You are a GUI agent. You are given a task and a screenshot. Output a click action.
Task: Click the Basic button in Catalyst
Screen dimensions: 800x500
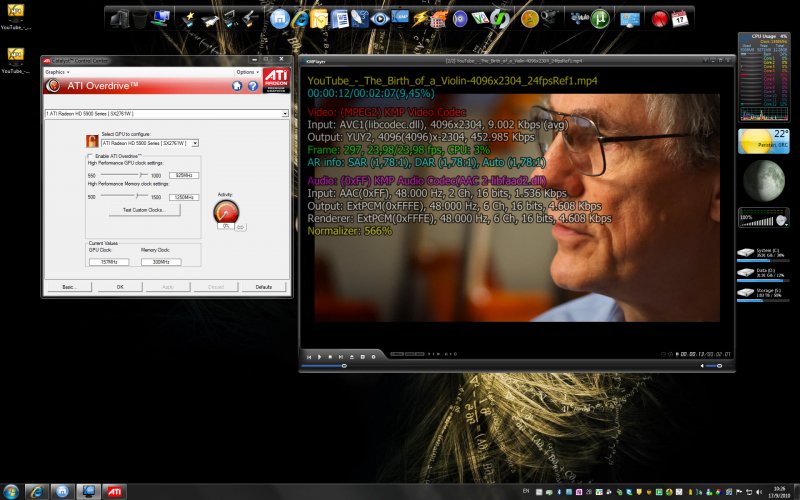click(x=69, y=287)
